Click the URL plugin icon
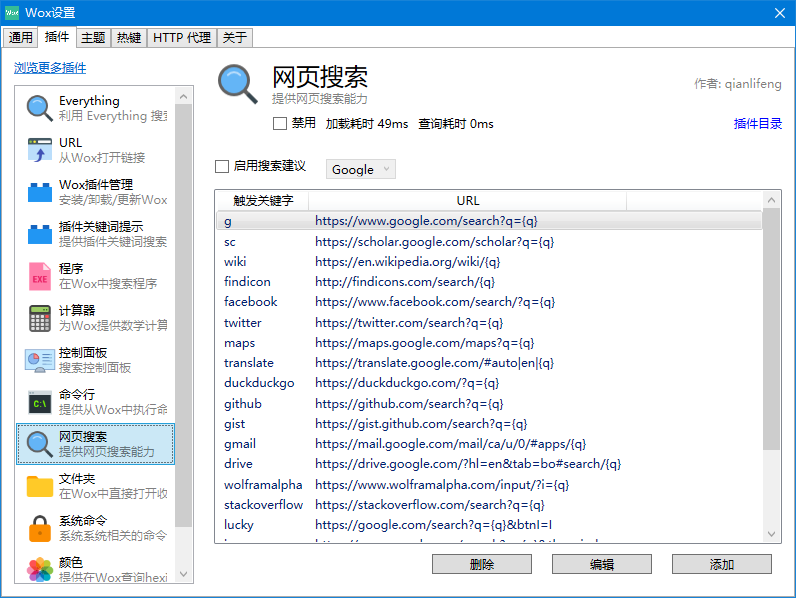The image size is (796, 598). pyautogui.click(x=40, y=150)
